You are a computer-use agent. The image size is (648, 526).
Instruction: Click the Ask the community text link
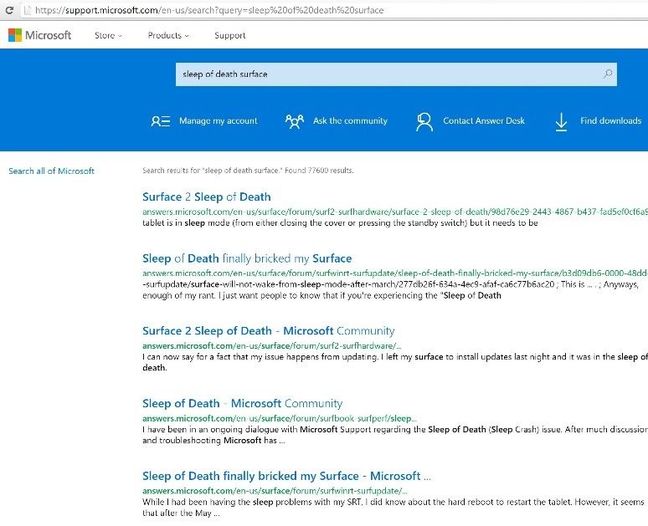tap(350, 121)
